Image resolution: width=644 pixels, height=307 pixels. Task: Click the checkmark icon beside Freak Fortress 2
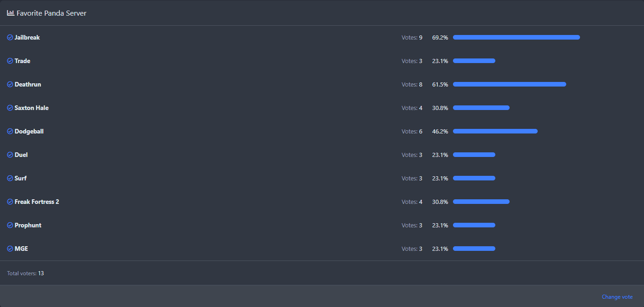[x=10, y=202]
